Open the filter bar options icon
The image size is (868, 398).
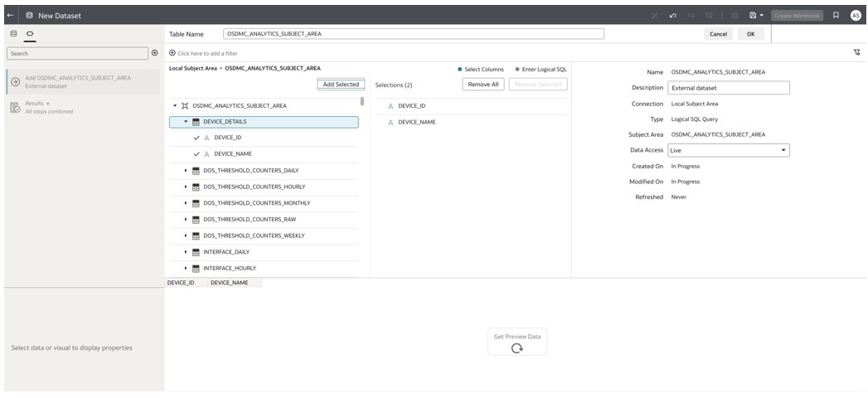click(x=857, y=52)
